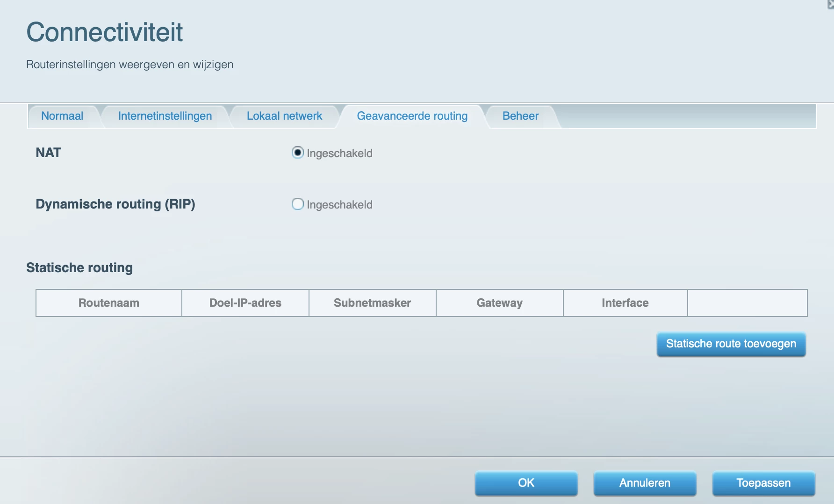Click Statische route toevoegen button
Screen dimensions: 834x504
(731, 344)
